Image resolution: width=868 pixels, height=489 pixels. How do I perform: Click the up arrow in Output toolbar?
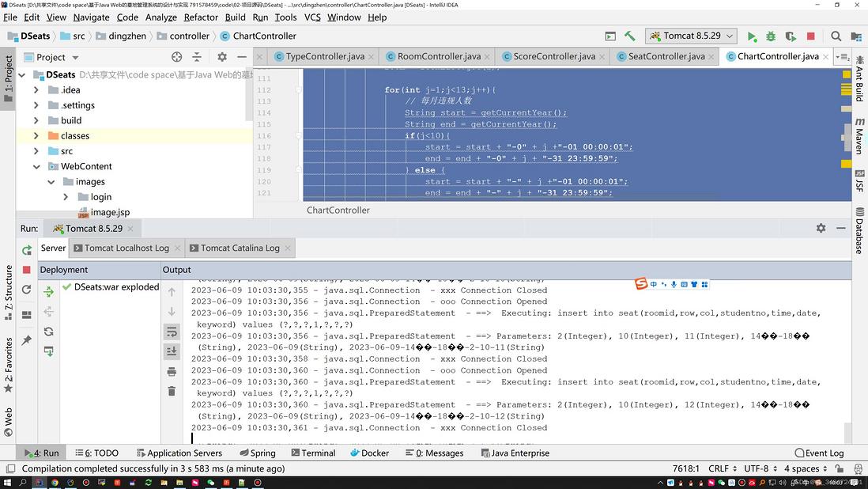tap(172, 292)
